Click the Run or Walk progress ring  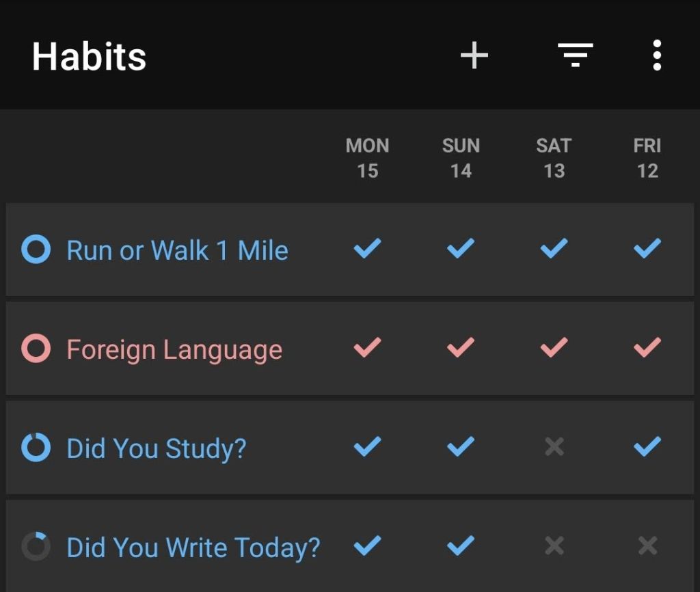point(36,250)
